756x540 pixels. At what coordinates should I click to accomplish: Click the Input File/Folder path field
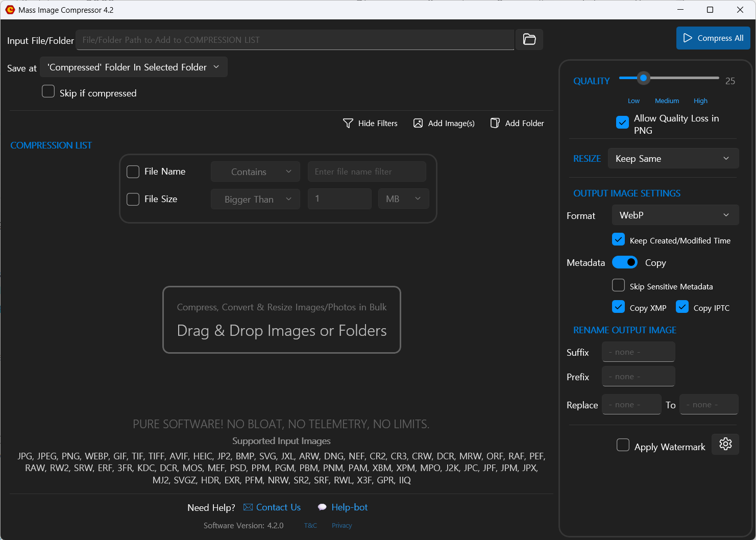click(x=295, y=40)
